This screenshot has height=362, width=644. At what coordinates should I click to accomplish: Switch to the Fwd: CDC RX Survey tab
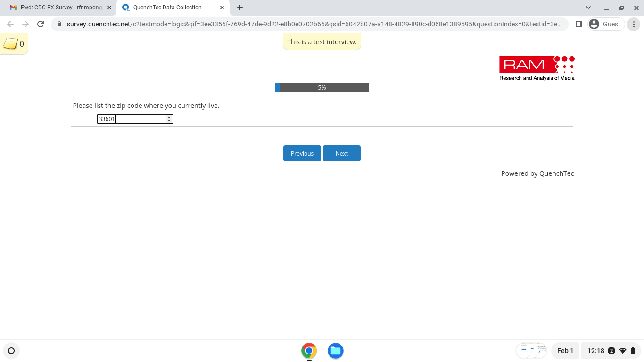pos(60,8)
